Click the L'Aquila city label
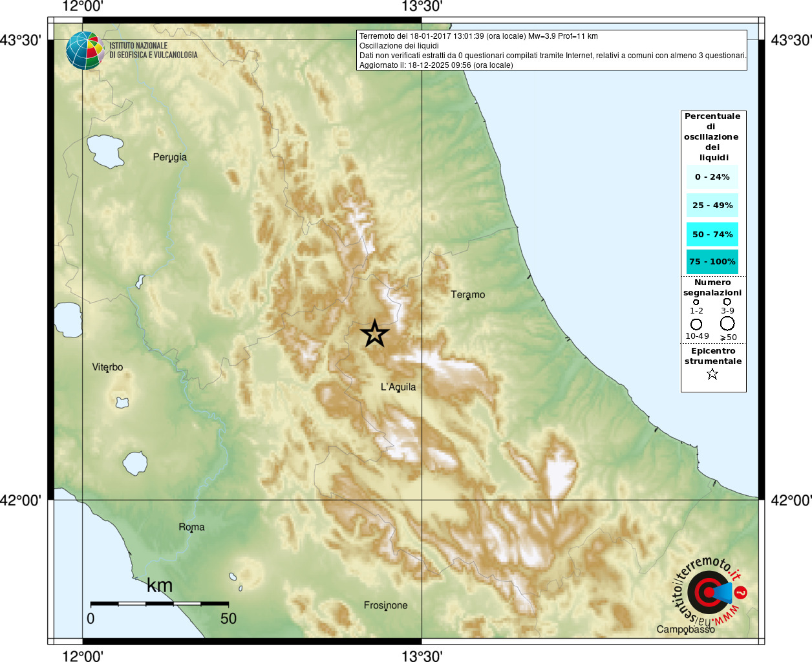Viewport: 812px width, 662px height. [398, 387]
